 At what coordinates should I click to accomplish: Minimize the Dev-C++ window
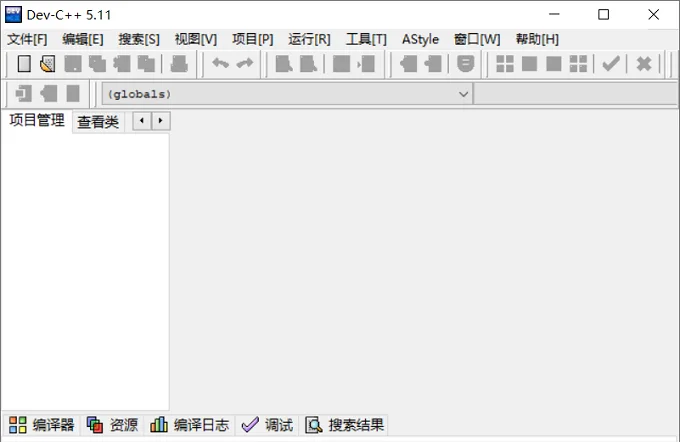pos(554,14)
